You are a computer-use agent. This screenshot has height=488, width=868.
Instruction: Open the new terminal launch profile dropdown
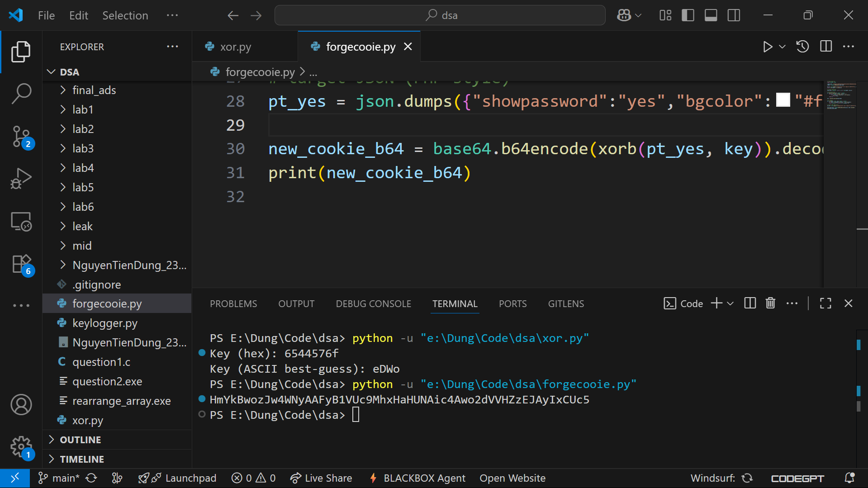point(730,303)
